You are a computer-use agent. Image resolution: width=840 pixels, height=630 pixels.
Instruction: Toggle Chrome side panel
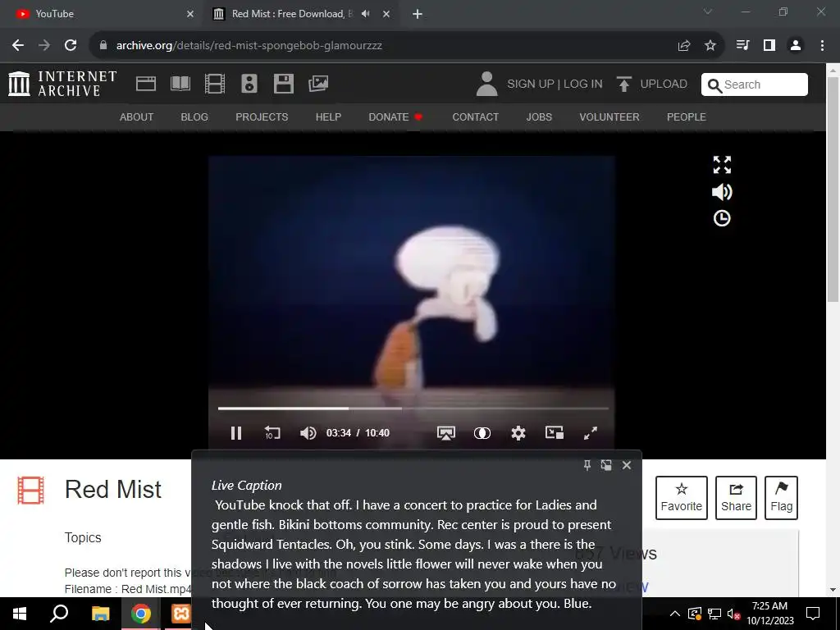[769, 46]
